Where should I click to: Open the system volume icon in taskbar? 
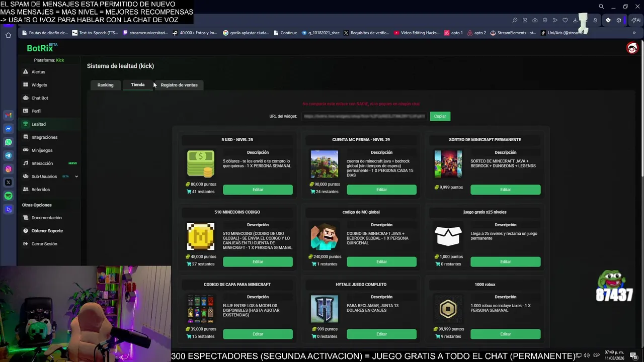tap(586, 355)
